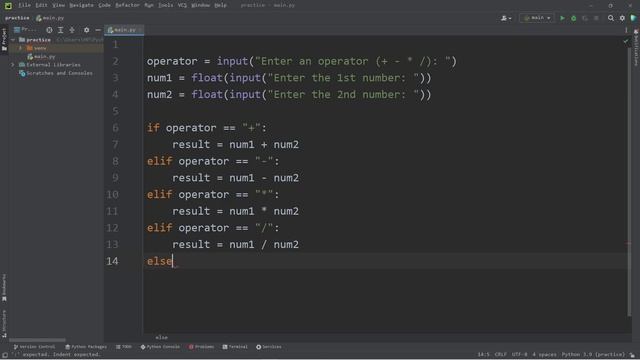
Task: Open the View menu
Action: coord(58,5)
